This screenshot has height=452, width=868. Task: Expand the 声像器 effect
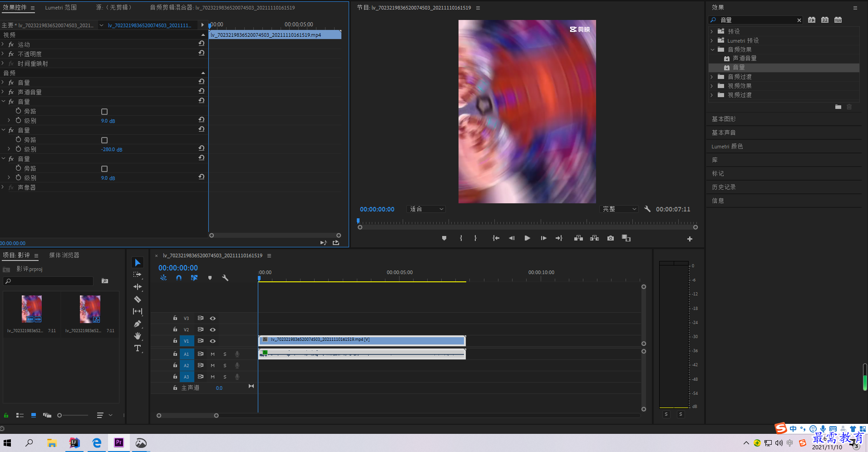click(3, 187)
